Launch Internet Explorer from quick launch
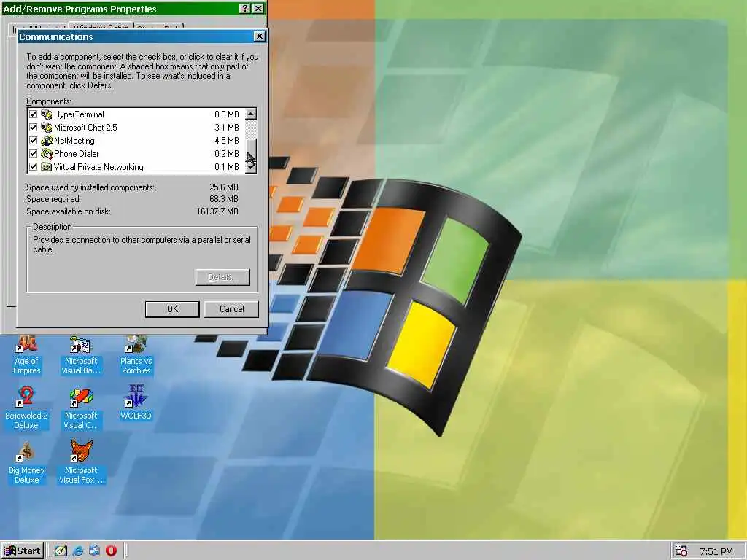 pos(77,551)
